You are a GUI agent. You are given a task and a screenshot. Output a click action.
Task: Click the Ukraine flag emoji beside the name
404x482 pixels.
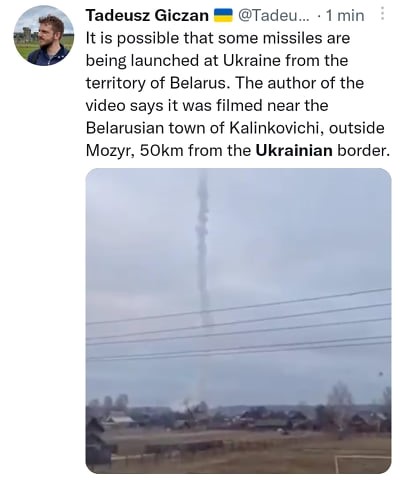222,15
